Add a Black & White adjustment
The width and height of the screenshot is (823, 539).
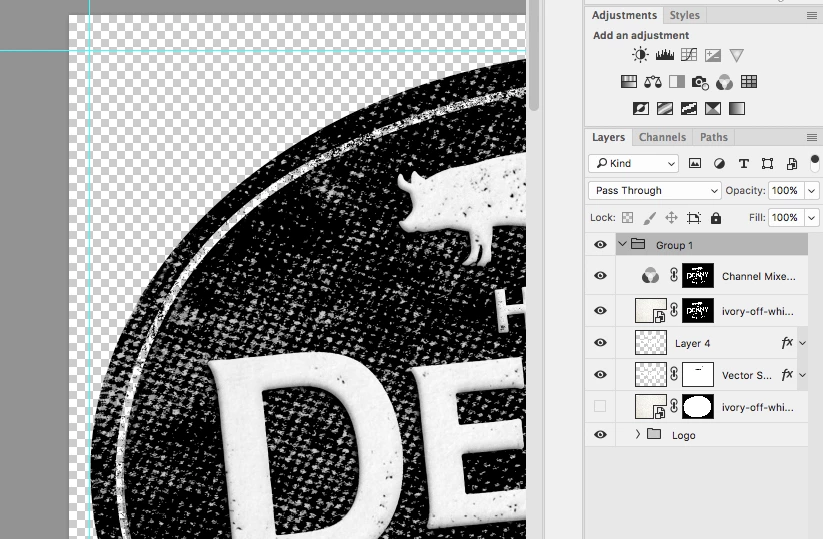[x=677, y=81]
